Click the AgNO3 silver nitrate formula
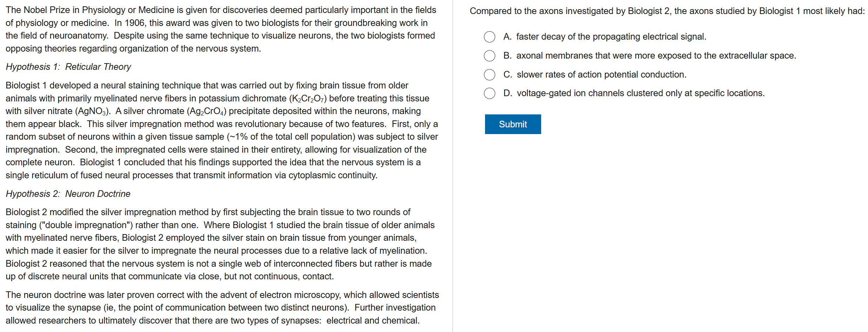 point(92,112)
